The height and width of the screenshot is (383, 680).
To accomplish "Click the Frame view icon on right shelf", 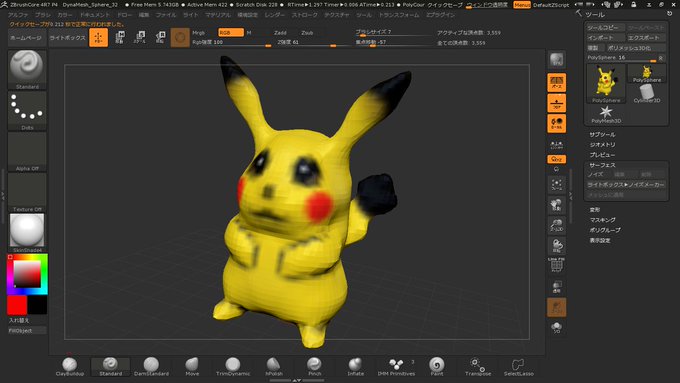I will tap(556, 184).
